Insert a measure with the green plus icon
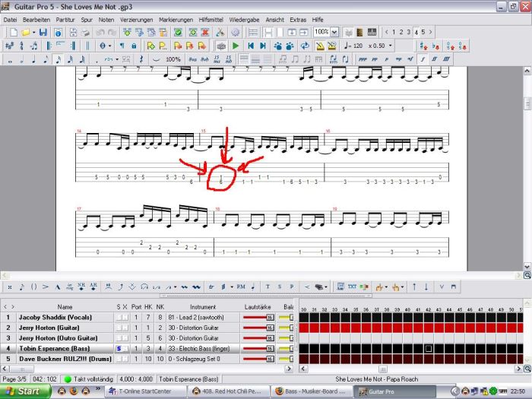 coord(193,32)
